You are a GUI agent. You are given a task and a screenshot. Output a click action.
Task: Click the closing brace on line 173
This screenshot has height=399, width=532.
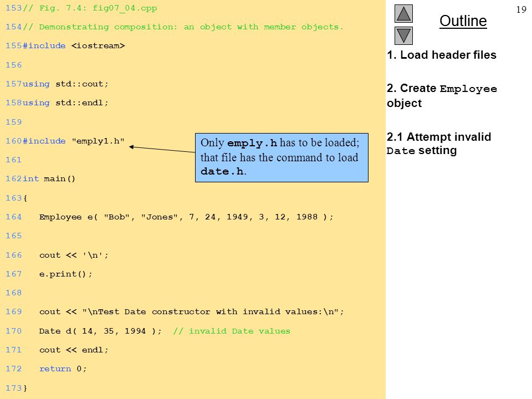click(25, 388)
